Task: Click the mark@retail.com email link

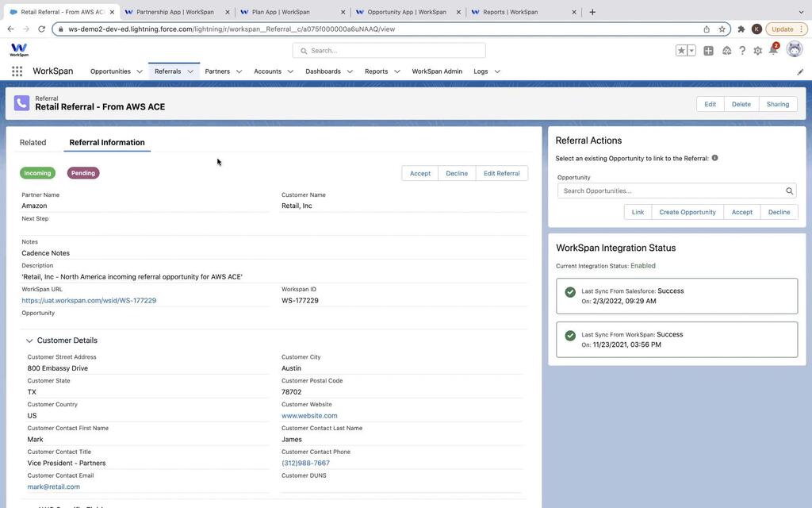Action: (x=53, y=487)
